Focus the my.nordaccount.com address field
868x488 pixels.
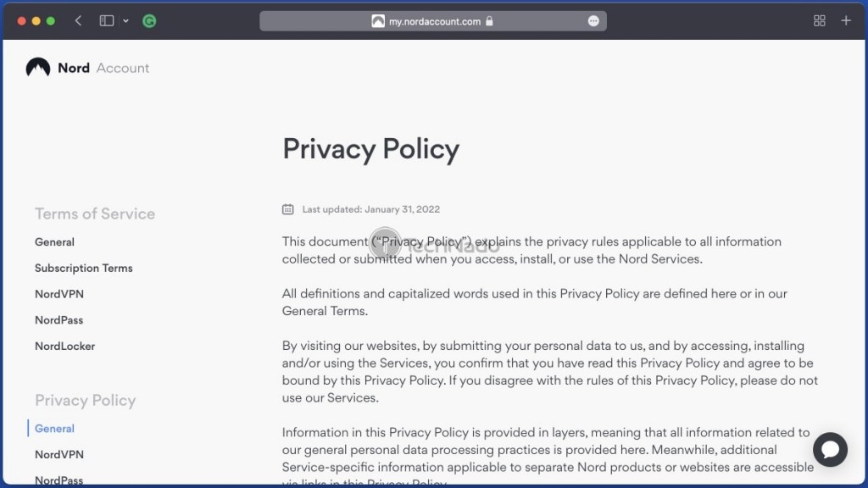433,21
